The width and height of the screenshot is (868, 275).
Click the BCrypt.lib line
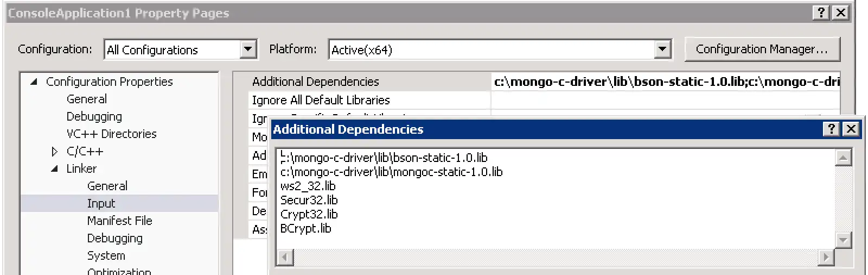[x=305, y=228]
